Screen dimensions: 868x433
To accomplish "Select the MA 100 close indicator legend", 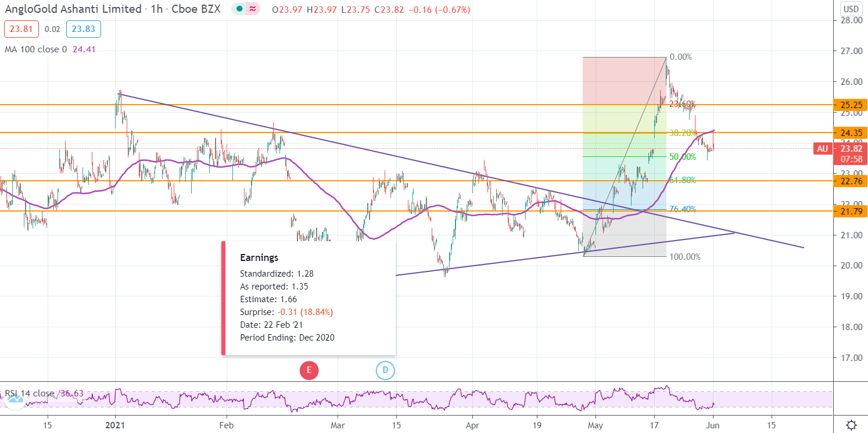I will click(35, 49).
